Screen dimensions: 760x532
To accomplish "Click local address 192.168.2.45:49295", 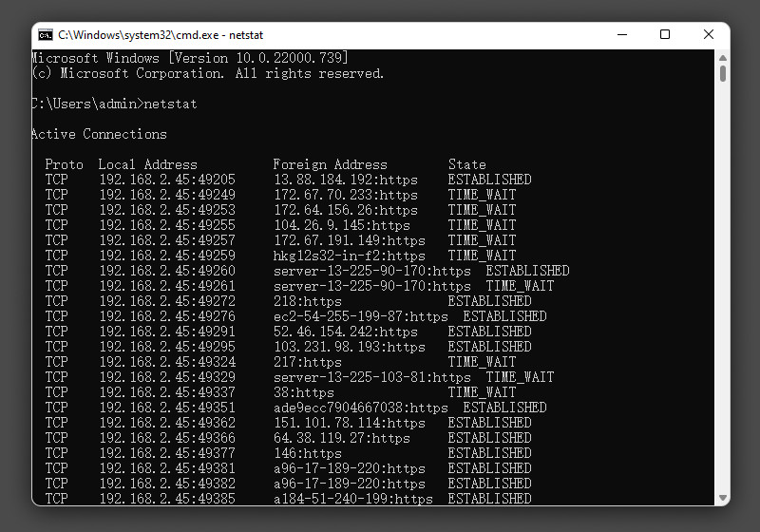I will tap(167, 347).
